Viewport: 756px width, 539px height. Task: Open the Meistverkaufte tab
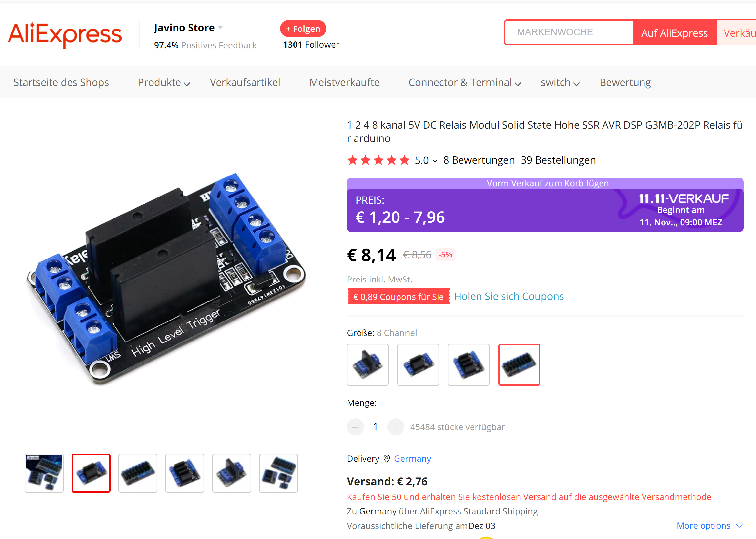pos(344,82)
